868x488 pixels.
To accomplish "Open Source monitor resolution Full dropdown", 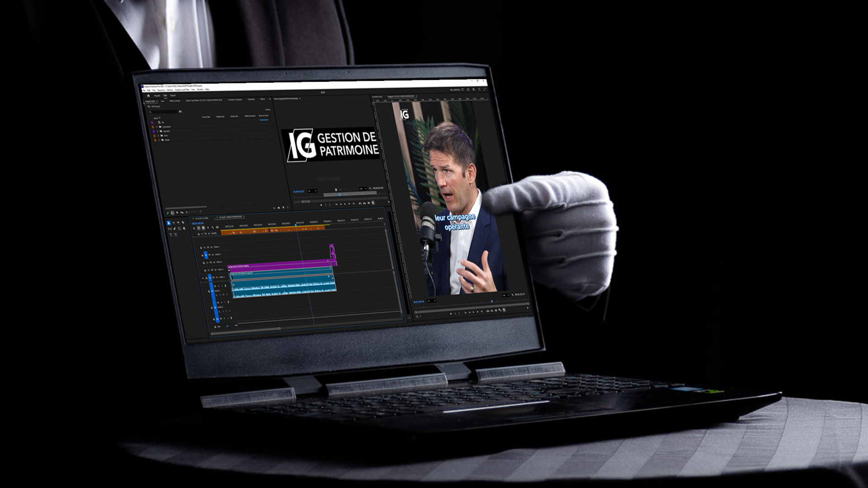I will point(362,188).
